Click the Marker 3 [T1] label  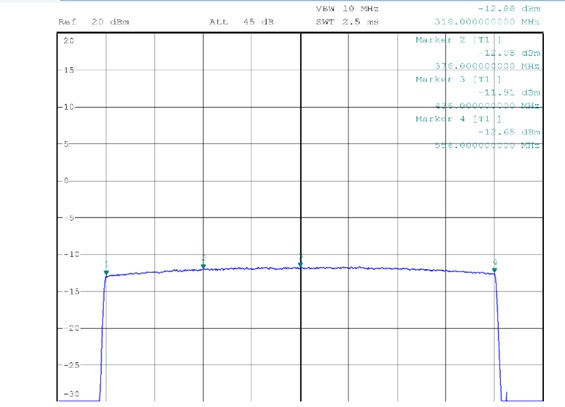click(458, 79)
